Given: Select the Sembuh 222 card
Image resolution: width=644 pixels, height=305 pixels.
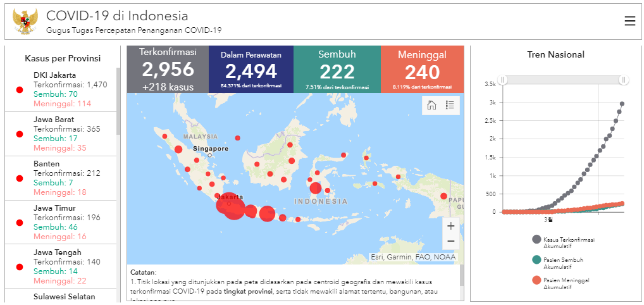Looking at the screenshot, I should (x=337, y=70).
